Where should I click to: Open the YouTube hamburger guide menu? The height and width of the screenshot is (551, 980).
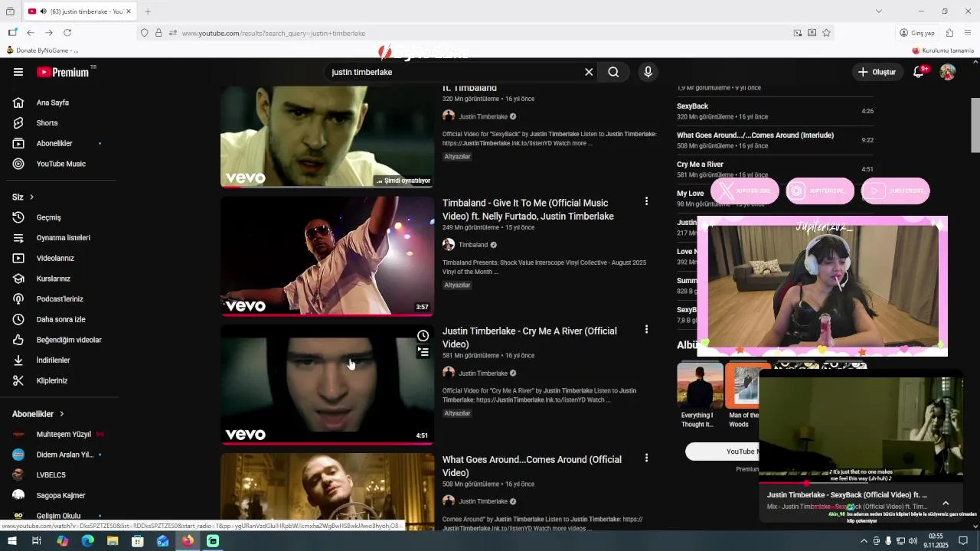coord(18,72)
